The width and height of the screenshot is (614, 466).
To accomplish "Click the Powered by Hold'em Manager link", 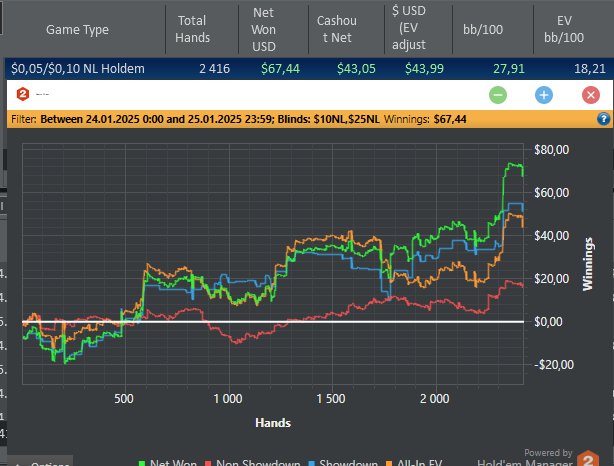I will click(x=525, y=459).
